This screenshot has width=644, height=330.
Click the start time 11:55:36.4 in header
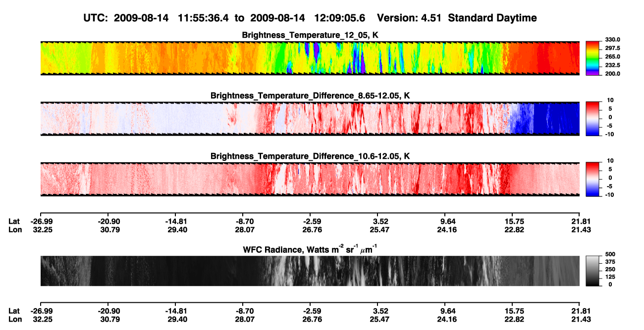point(204,18)
